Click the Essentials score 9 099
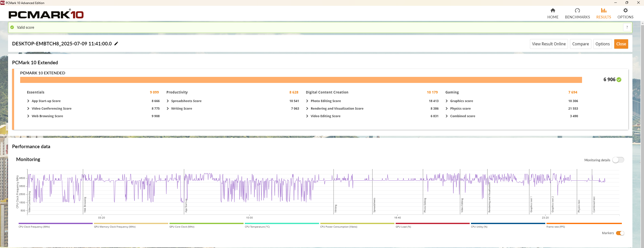The image size is (644, 248). (x=154, y=92)
